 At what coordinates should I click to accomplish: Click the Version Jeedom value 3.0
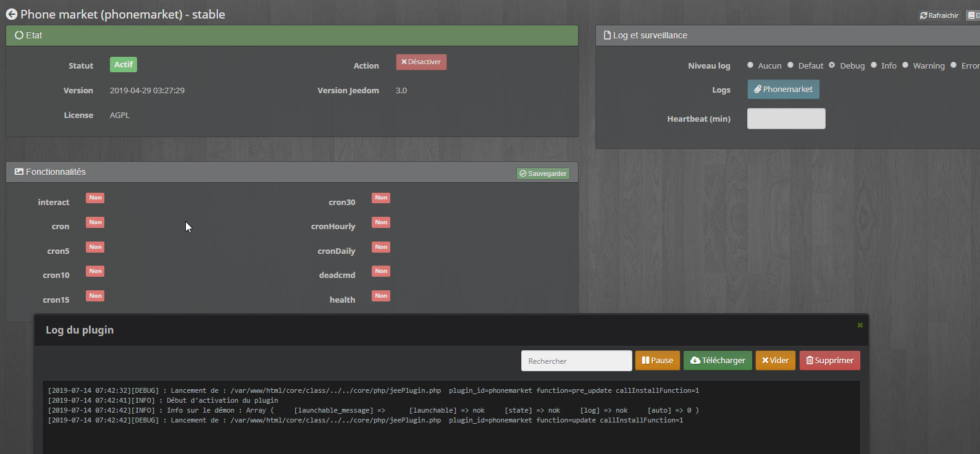click(401, 90)
